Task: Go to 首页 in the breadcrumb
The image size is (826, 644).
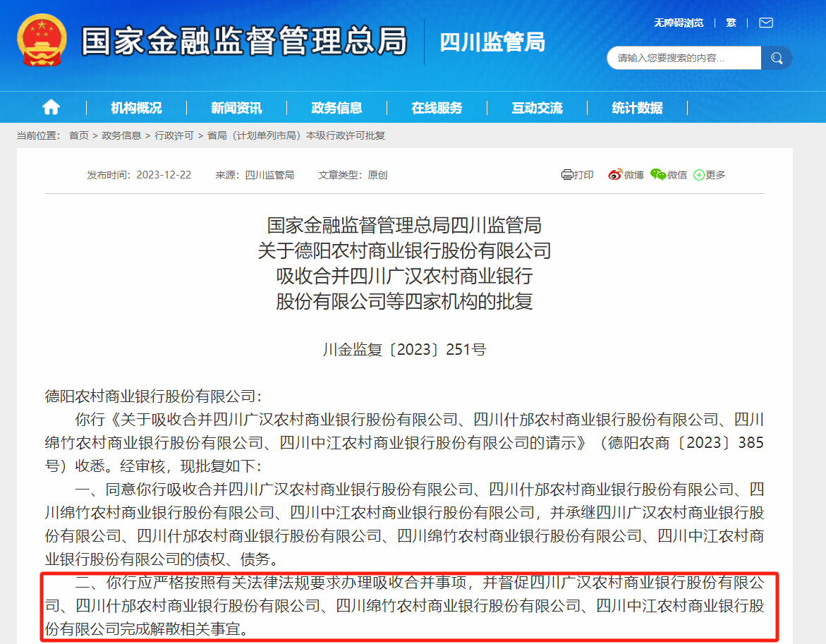Action: point(79,136)
